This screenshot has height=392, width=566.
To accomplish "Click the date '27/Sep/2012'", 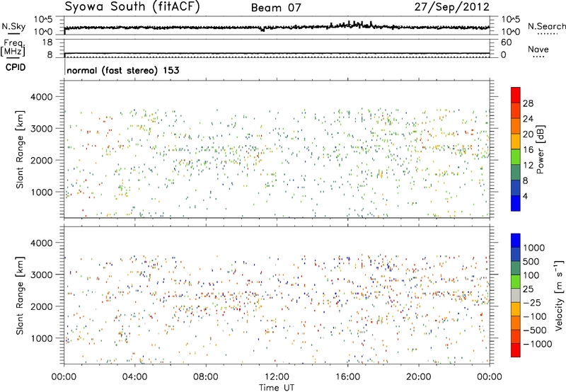I will [x=451, y=7].
